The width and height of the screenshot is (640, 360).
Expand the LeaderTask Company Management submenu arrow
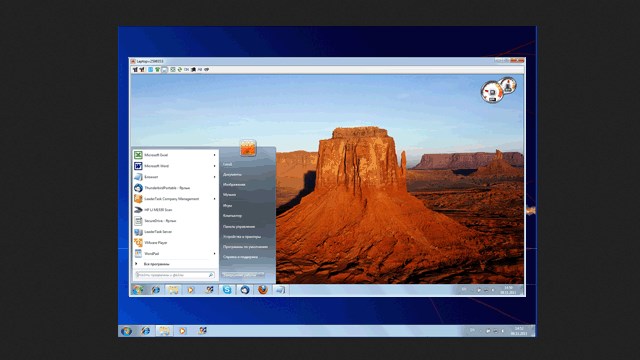click(214, 199)
